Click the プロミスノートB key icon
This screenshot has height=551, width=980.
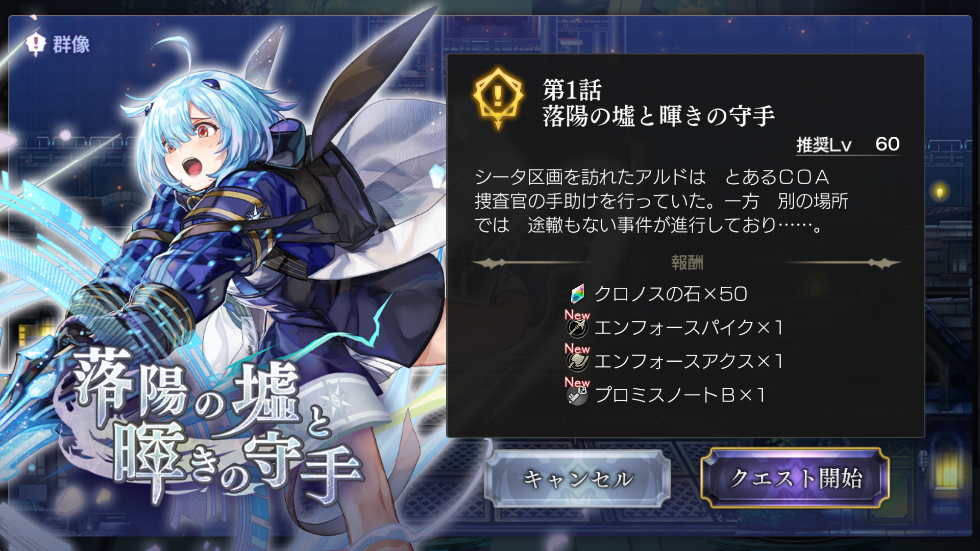[x=577, y=395]
